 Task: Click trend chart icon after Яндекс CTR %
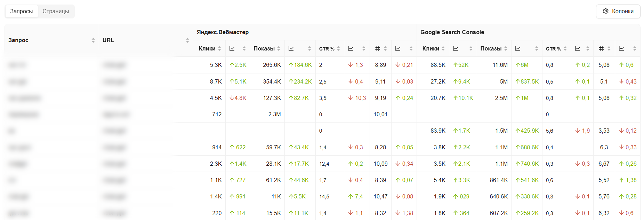[351, 49]
